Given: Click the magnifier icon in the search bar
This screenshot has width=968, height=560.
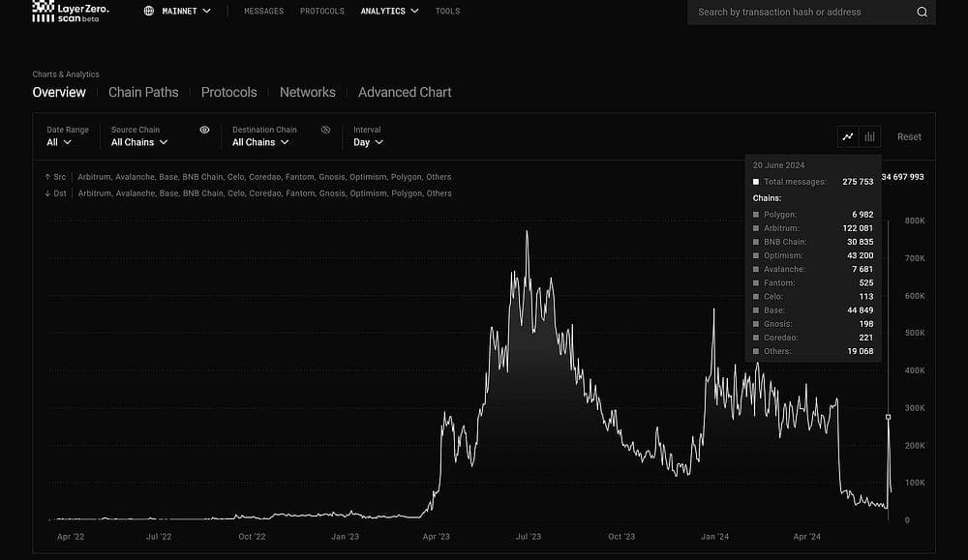Looking at the screenshot, I should click(x=922, y=12).
